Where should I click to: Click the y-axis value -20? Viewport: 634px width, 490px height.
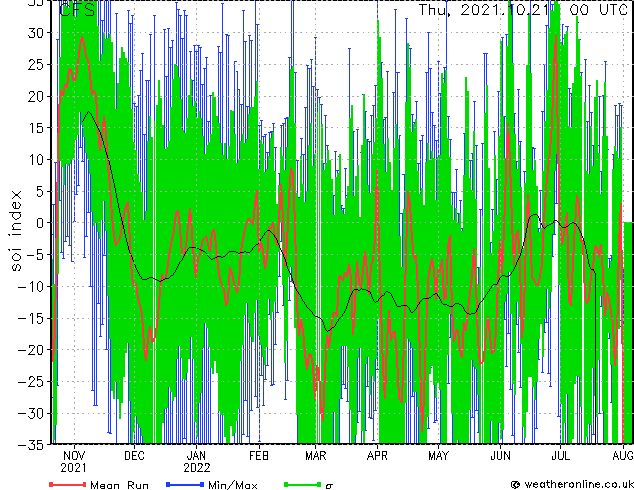coord(32,350)
